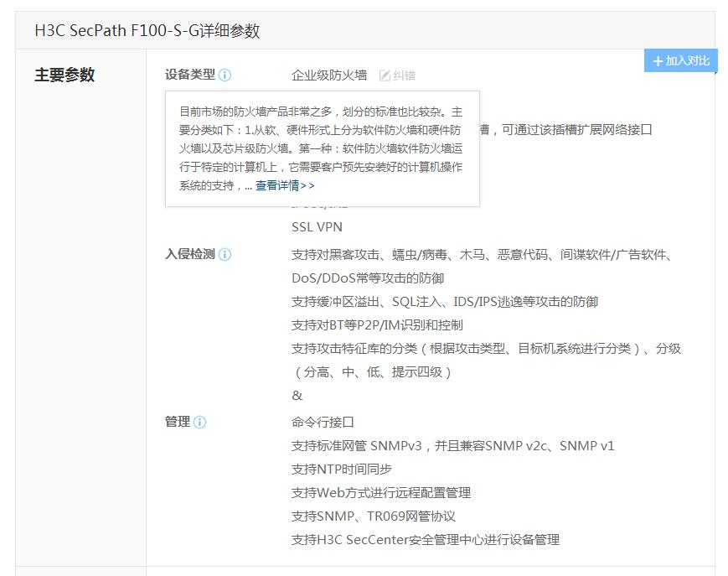Click the 支持攻击特征库的分类 line
This screenshot has width=728, height=576.
pyautogui.click(x=486, y=349)
